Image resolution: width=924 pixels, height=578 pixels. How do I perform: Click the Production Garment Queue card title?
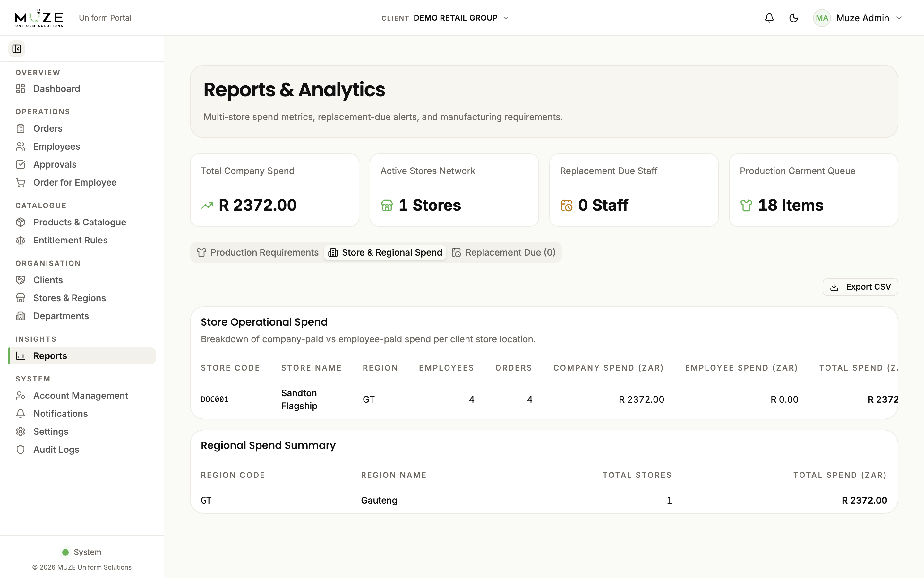coord(797,171)
